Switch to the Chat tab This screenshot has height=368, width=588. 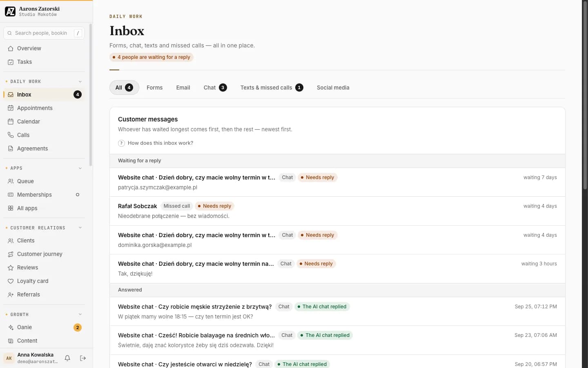(215, 88)
